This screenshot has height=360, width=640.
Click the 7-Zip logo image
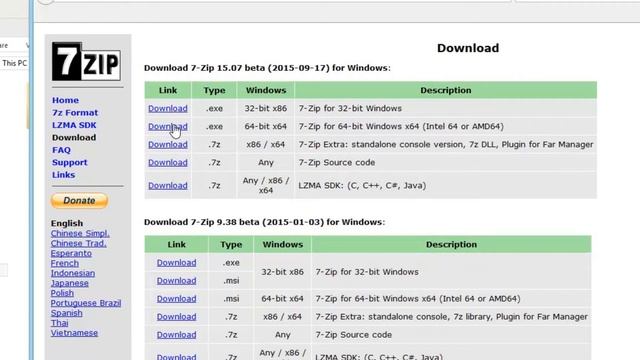click(x=86, y=62)
